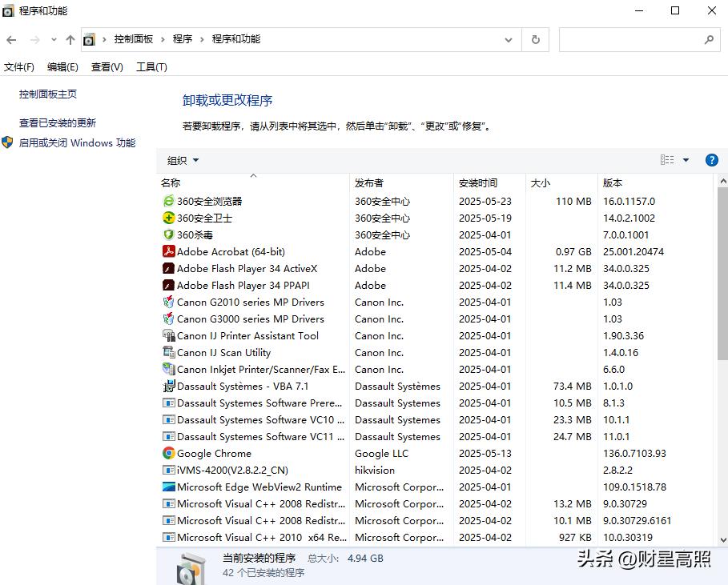Screen dimensions: 728x585
Task: Open the 查看(V) menu
Action: coord(107,67)
